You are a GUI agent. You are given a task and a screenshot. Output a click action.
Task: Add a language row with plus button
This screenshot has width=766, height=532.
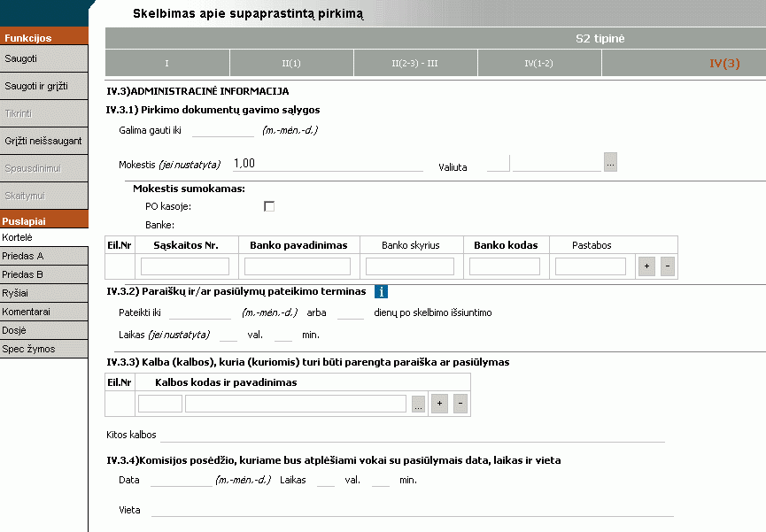tap(439, 404)
